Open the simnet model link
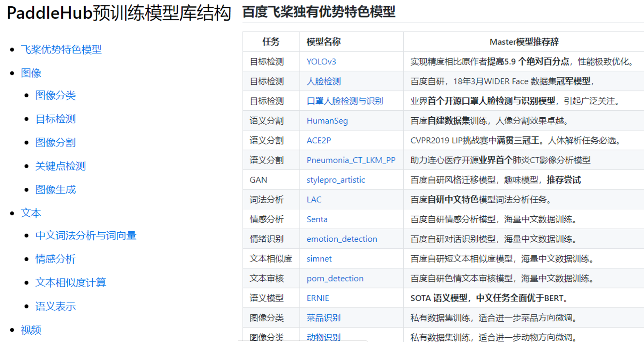Screen dimensions: 644x342 pos(319,259)
